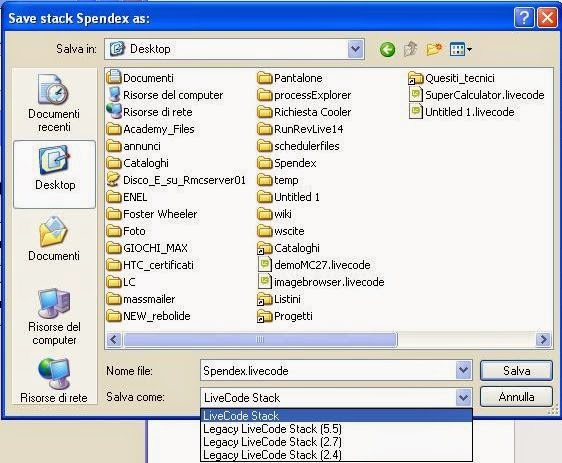Select the GIOCHI_MAX folder
Viewport: 562px width, 463px height.
coord(148,248)
